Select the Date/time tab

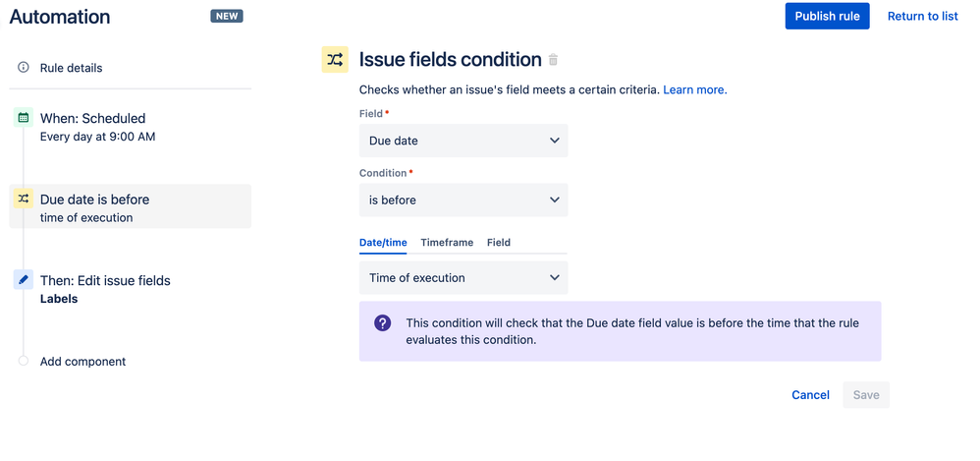pos(383,243)
